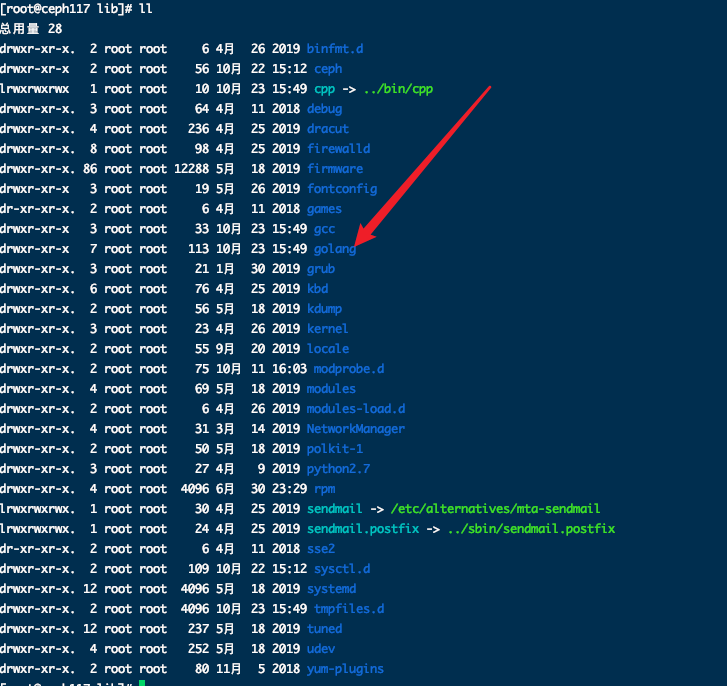Screen dimensions: 727x686
Task: Click the games directory name
Action: 324,209
